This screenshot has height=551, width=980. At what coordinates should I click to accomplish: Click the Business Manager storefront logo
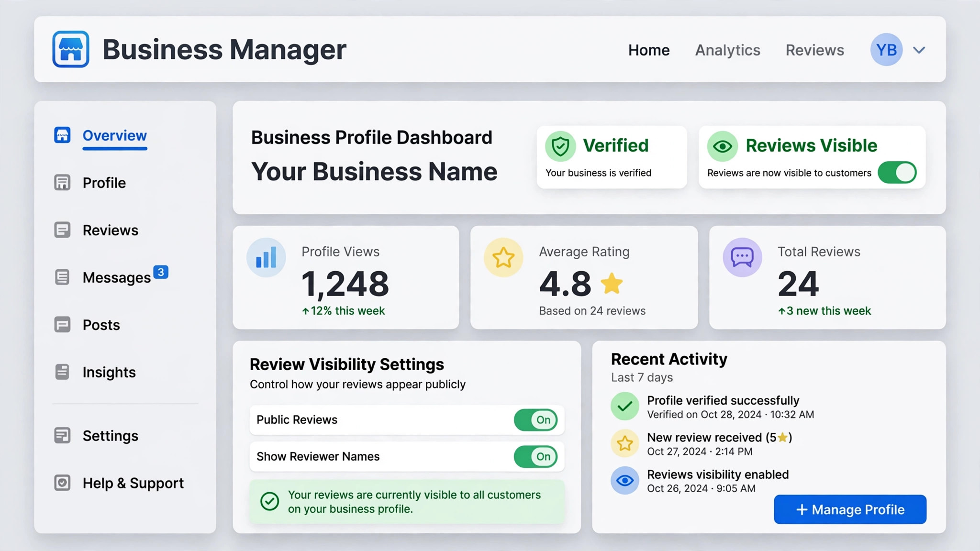(71, 49)
